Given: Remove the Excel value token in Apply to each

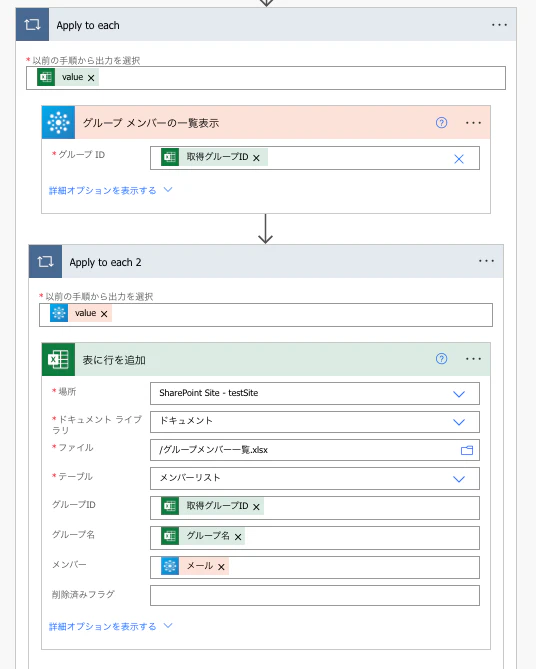Looking at the screenshot, I should coord(91,78).
